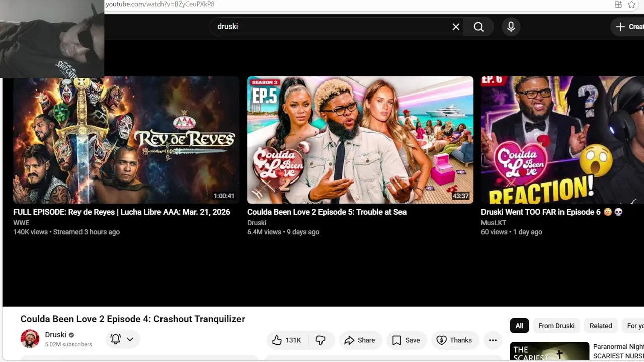Click the 1:00:41 duration badge
This screenshot has height=362, width=644.
[224, 196]
